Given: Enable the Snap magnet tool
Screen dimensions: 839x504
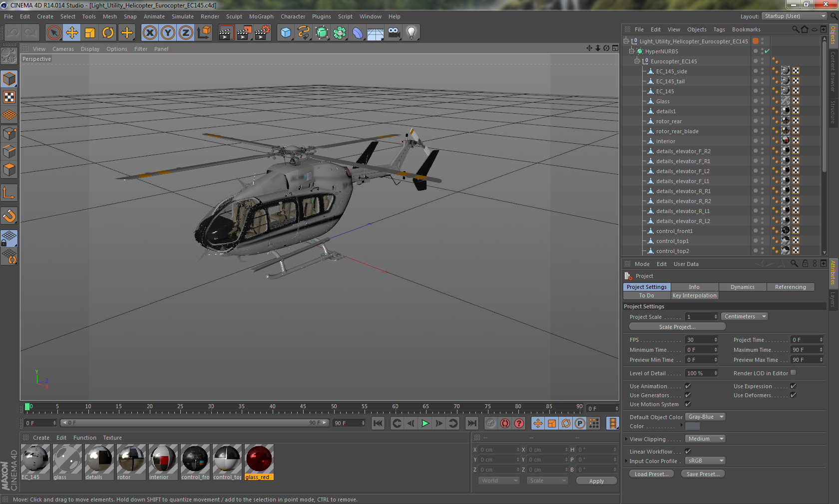Looking at the screenshot, I should 9,216.
